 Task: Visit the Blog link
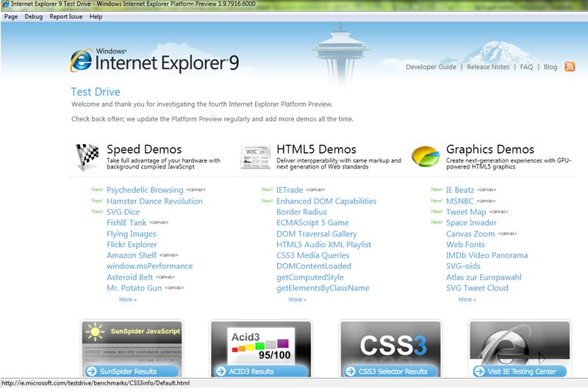(x=550, y=67)
